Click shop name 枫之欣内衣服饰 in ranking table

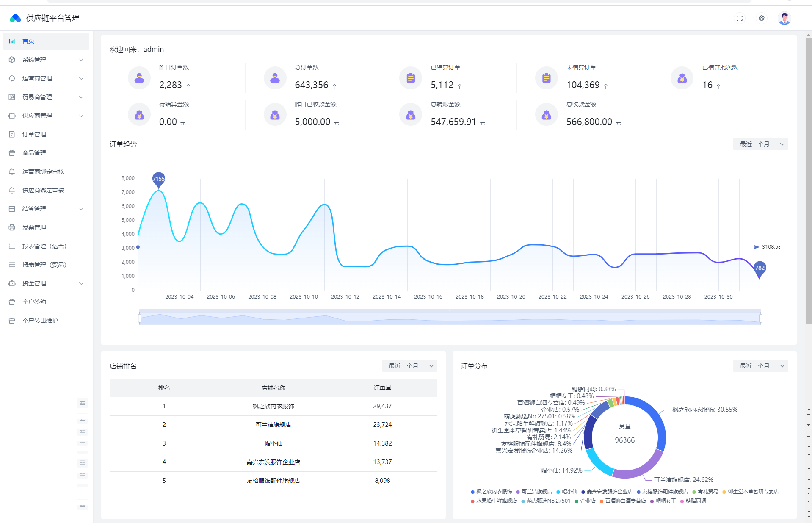click(273, 406)
